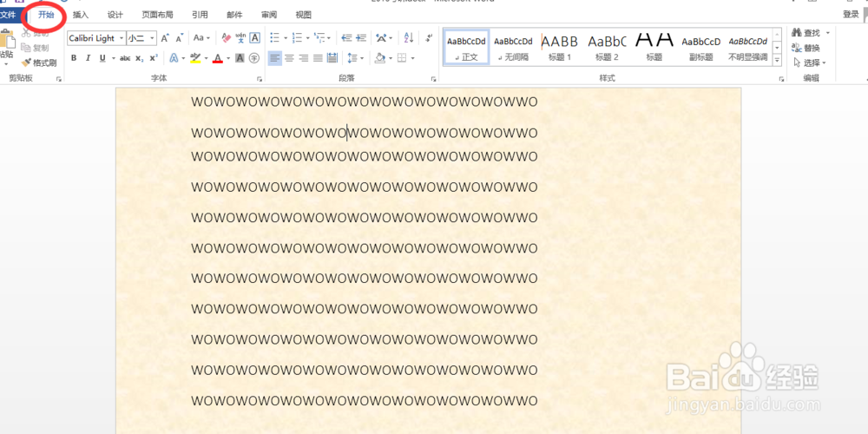Toggle Bold formatting
The width and height of the screenshot is (868, 434).
pyautogui.click(x=74, y=58)
